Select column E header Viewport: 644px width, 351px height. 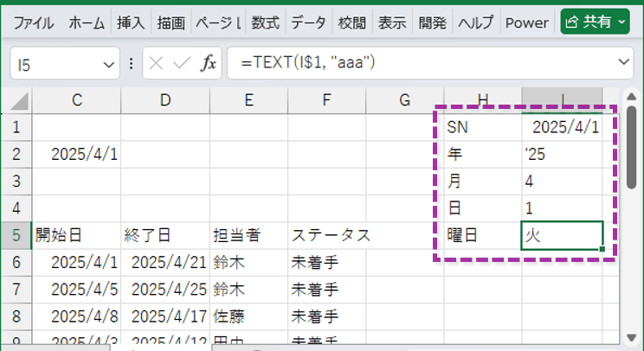pos(249,100)
